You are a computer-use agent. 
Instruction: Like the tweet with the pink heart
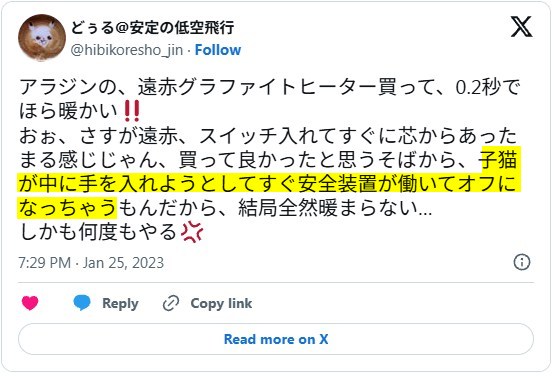coord(30,303)
